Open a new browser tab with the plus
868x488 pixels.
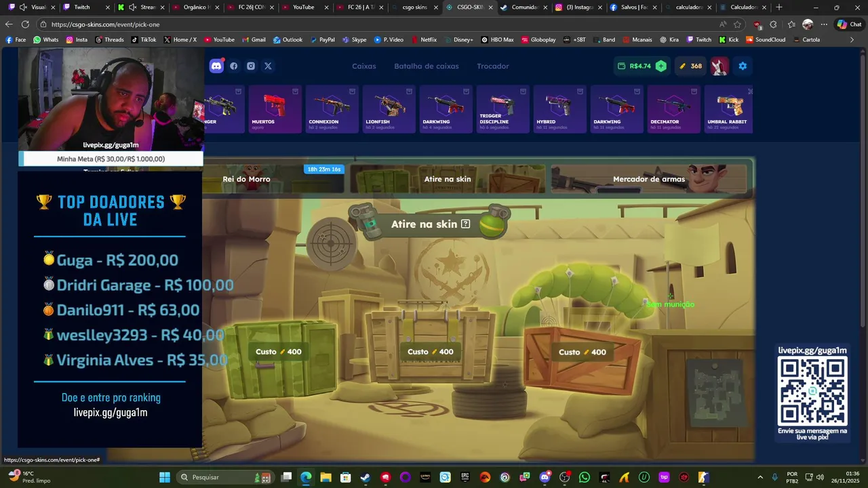point(778,7)
